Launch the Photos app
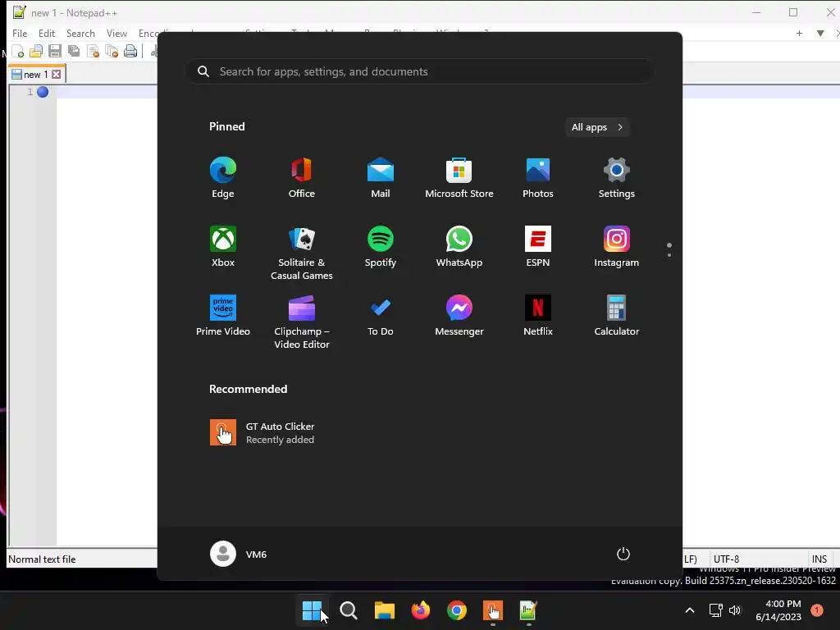This screenshot has width=840, height=630. tap(538, 178)
